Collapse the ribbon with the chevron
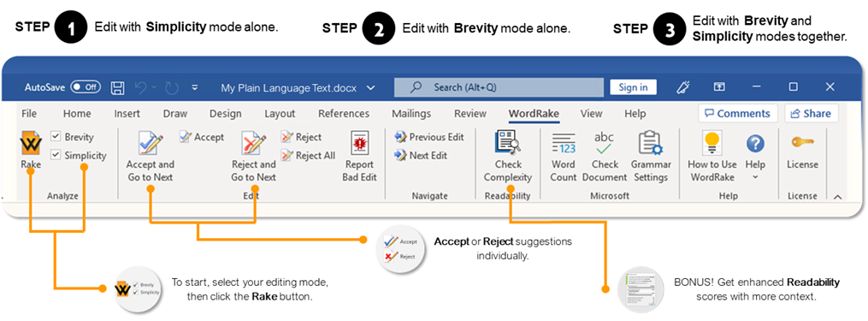The height and width of the screenshot is (321, 868). click(837, 196)
